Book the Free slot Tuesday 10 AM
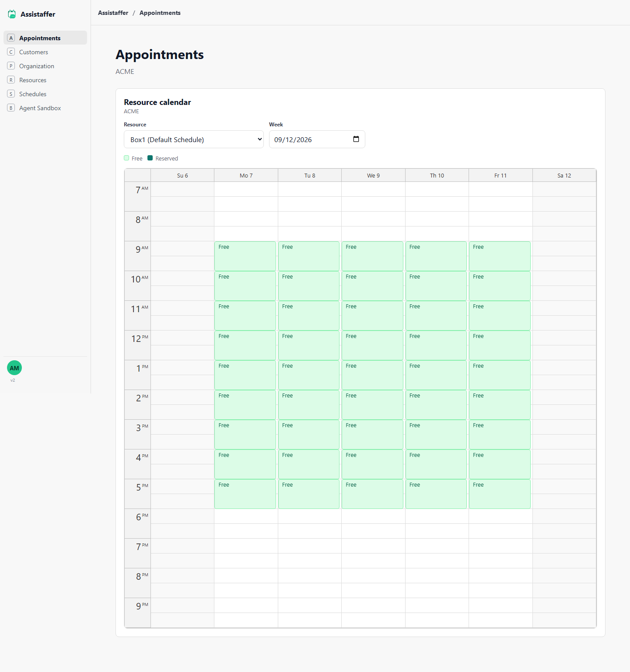The height and width of the screenshot is (672, 630). pyautogui.click(x=309, y=286)
